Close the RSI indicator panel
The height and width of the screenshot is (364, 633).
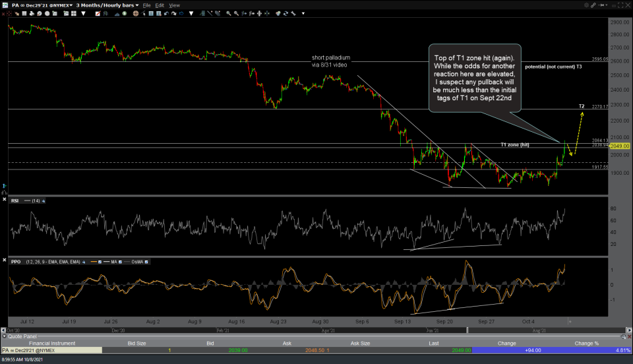pos(5,200)
